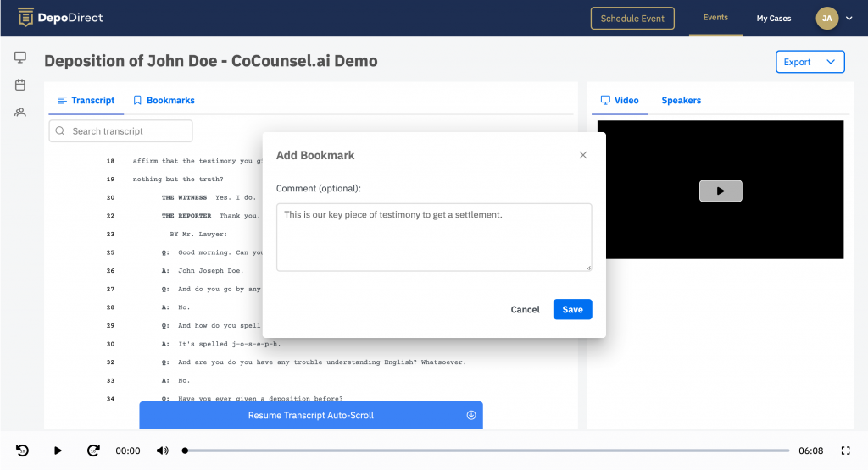Close the Add Bookmark dialog
Viewport: 868px width, 470px height.
(582, 155)
